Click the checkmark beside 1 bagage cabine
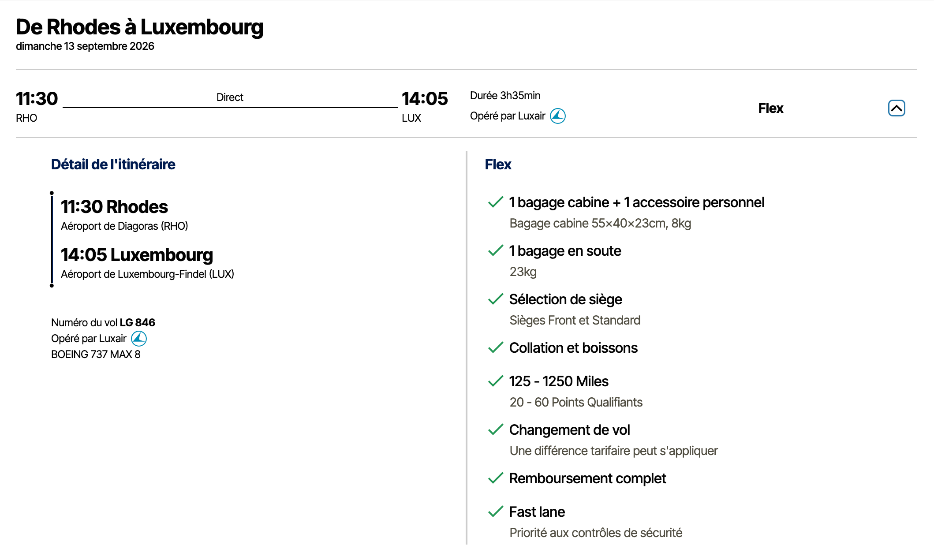The image size is (934, 560). click(496, 202)
